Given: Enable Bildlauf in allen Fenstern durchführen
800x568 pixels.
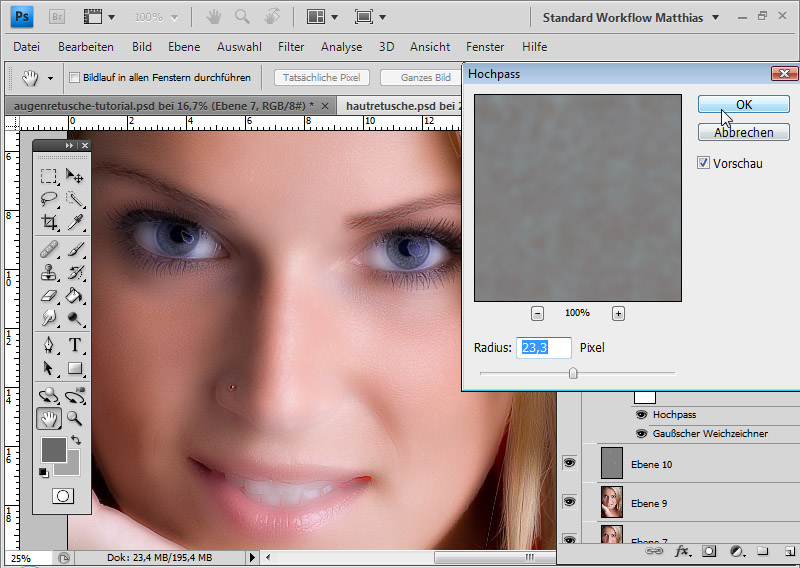Looking at the screenshot, I should [74, 77].
